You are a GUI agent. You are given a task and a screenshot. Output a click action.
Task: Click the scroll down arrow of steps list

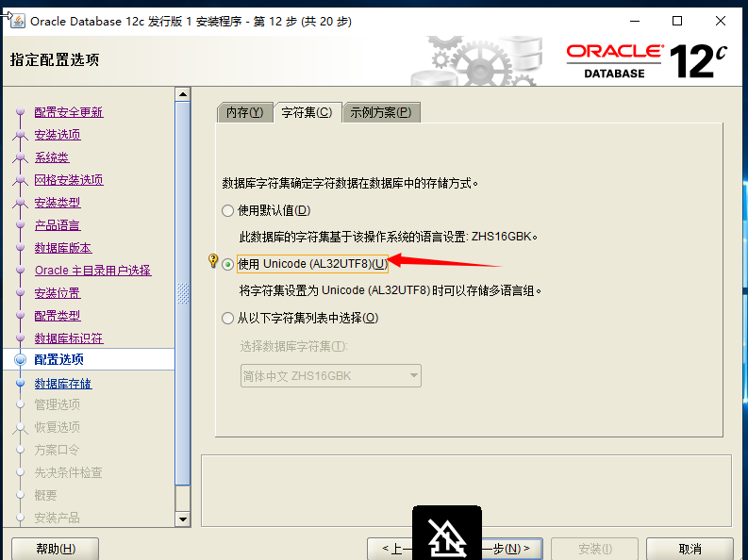(x=183, y=519)
